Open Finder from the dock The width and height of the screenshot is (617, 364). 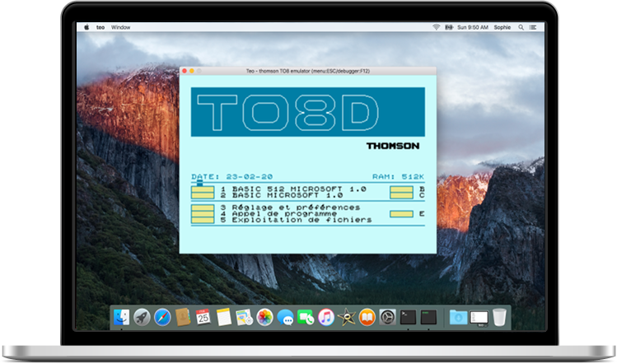click(121, 317)
